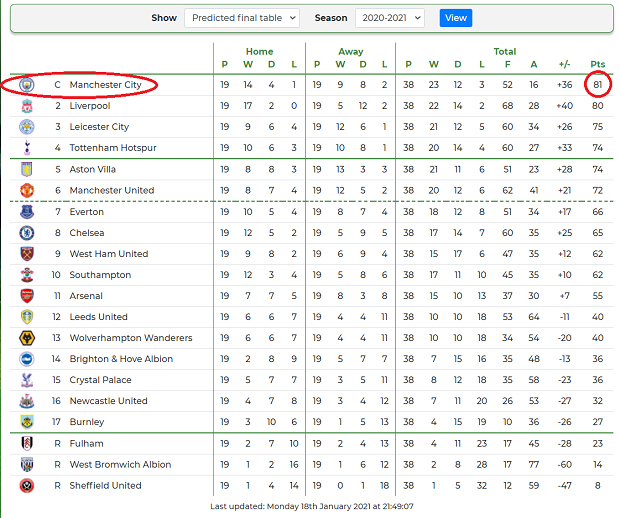
Task: Open the Predicted final table dropdown
Action: coord(242,18)
